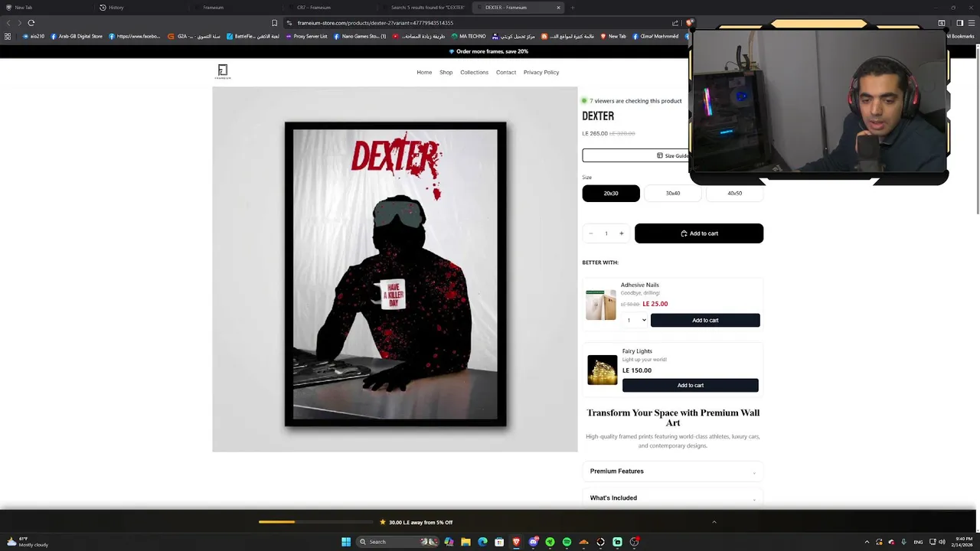The height and width of the screenshot is (551, 980).
Task: Click the Windows taskbar Search box
Action: (397, 542)
